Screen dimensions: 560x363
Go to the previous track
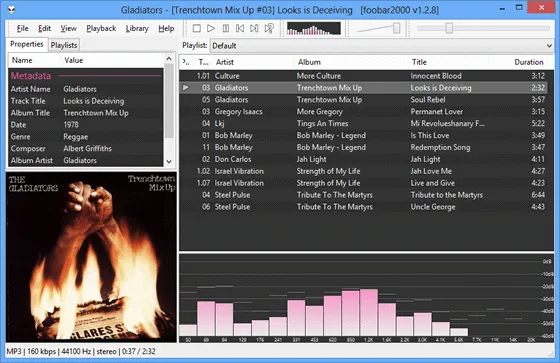click(x=240, y=28)
